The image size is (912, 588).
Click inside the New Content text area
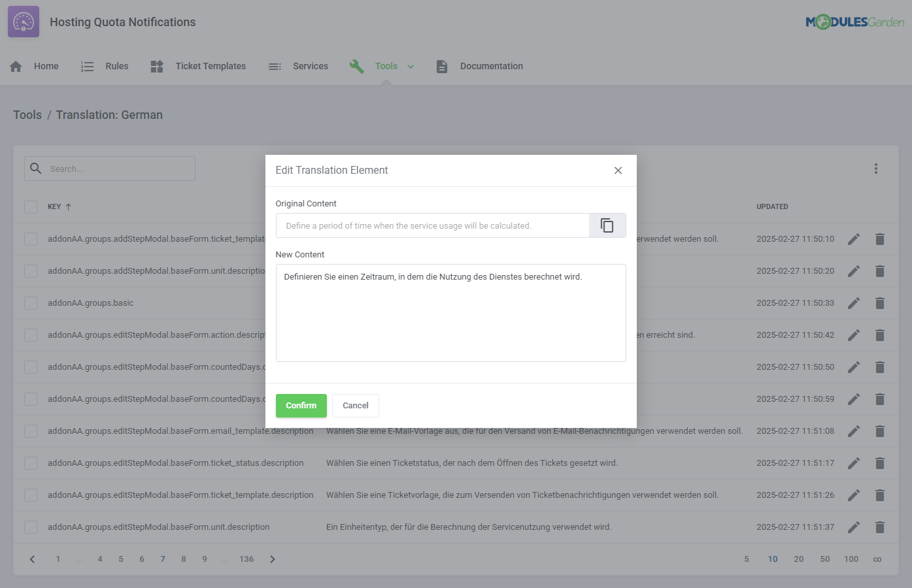click(x=451, y=312)
